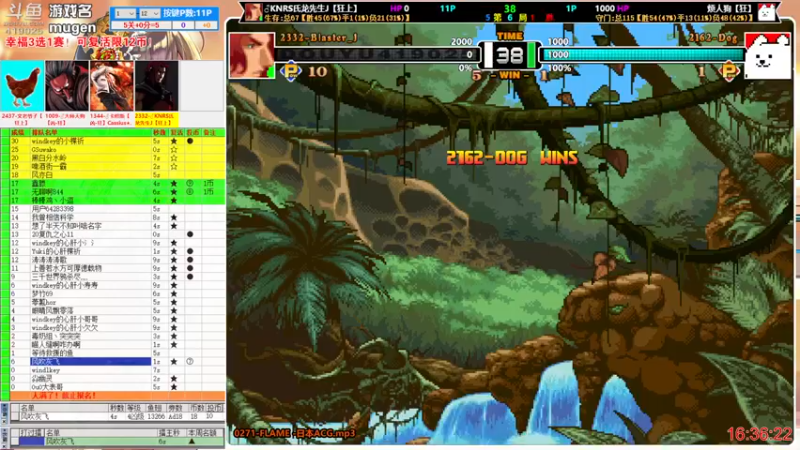Click the small dog avatar in top-right header
The height and width of the screenshot is (450, 800).
click(x=766, y=12)
